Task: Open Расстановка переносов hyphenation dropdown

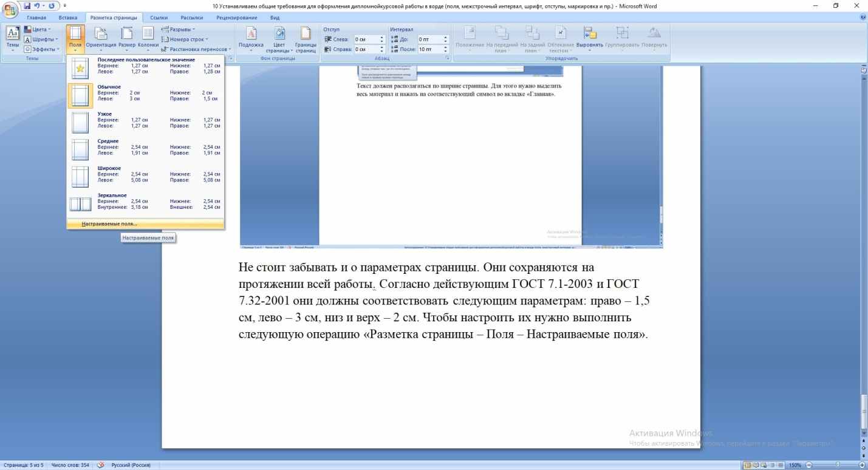Action: pyautogui.click(x=196, y=49)
